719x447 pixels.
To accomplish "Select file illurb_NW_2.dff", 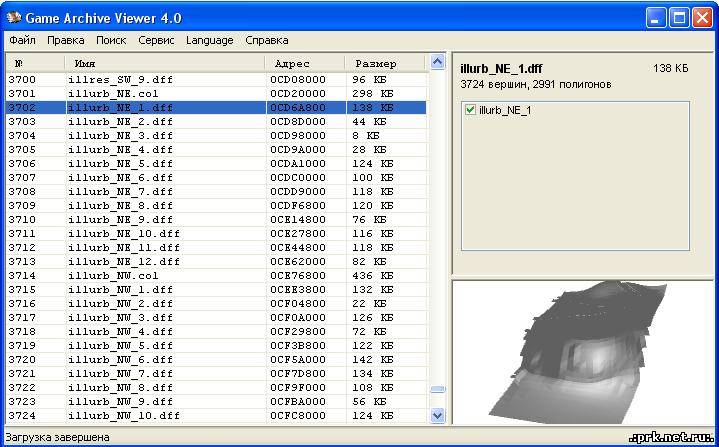I will click(x=121, y=304).
